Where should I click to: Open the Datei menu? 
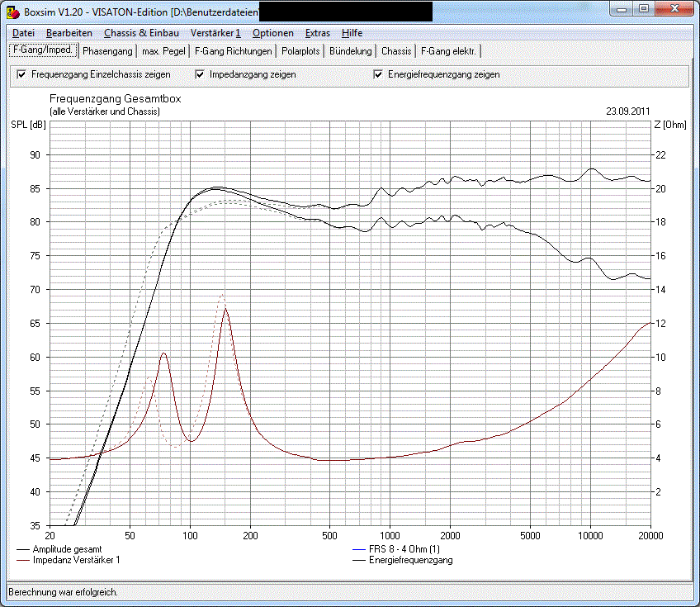[23, 33]
